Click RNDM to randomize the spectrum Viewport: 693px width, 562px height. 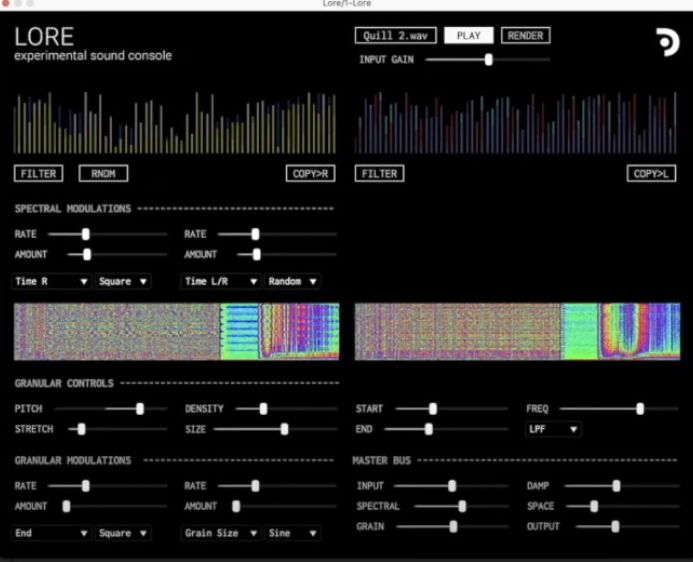tap(103, 173)
